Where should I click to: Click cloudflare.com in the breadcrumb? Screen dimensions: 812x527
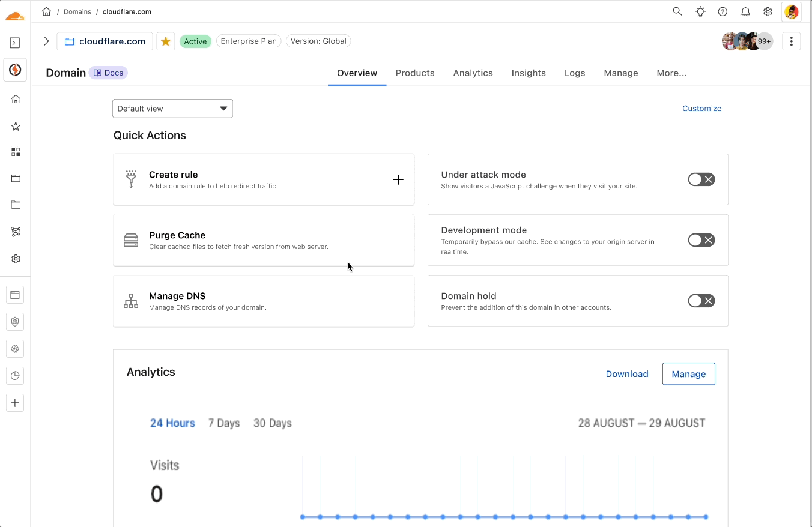click(x=127, y=11)
